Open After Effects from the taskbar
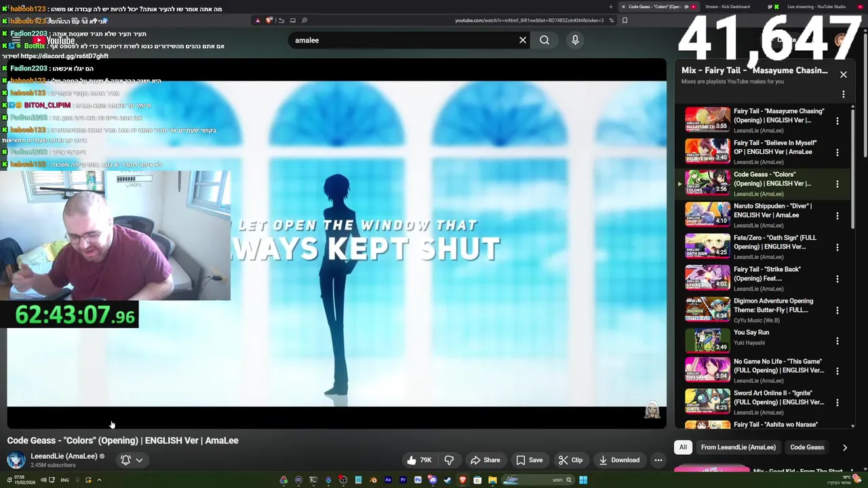The height and width of the screenshot is (488, 868). pyautogui.click(x=388, y=480)
